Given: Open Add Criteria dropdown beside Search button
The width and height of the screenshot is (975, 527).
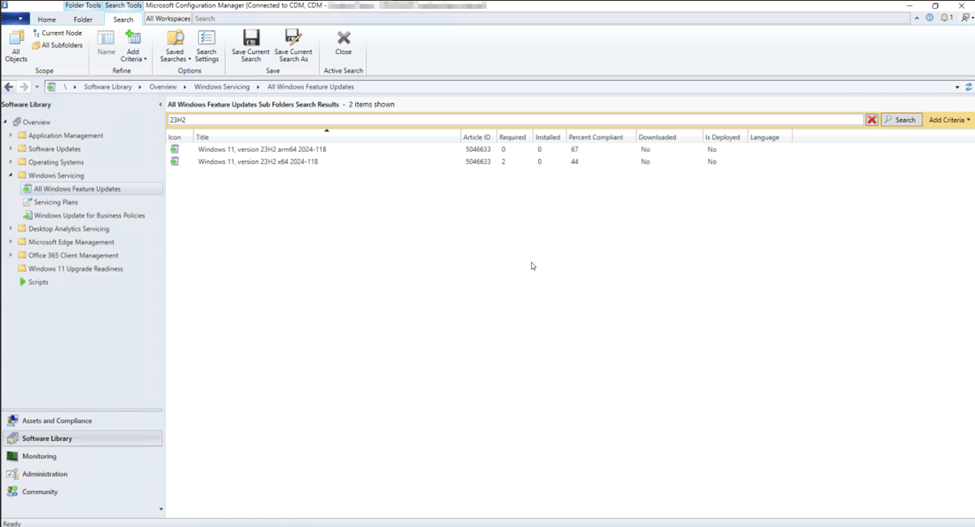Looking at the screenshot, I should pyautogui.click(x=949, y=120).
